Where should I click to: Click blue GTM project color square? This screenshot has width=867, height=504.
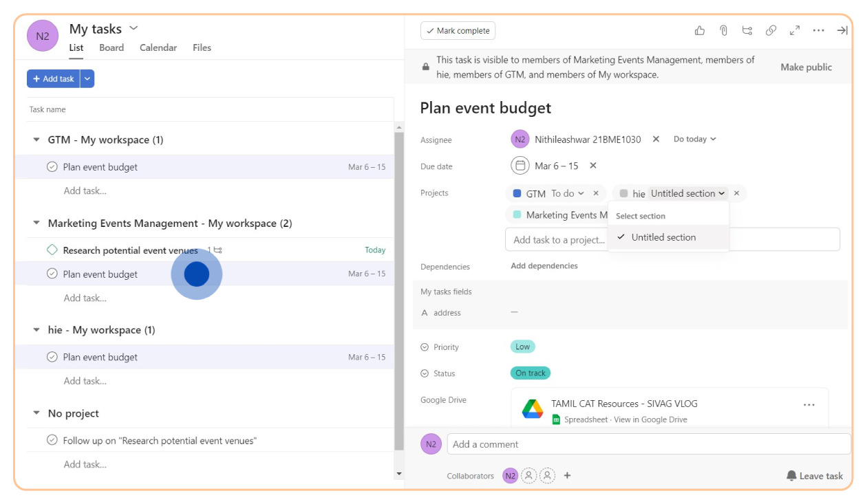coord(517,193)
